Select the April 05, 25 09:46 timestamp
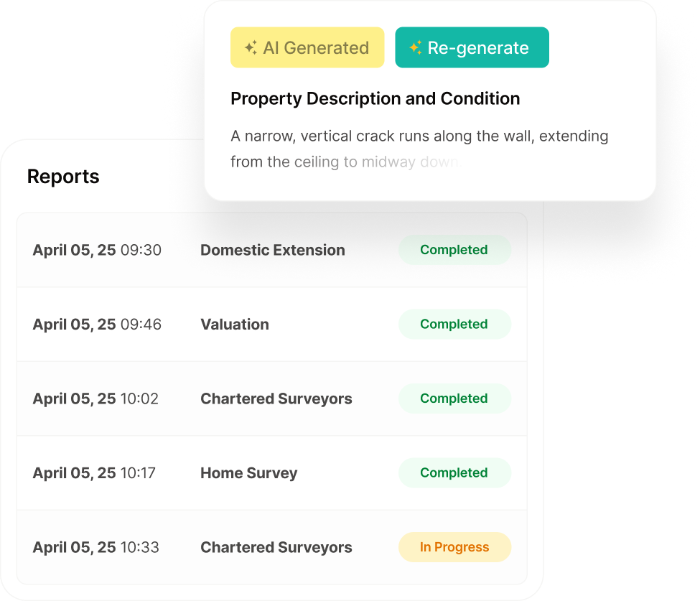The height and width of the screenshot is (601, 700). click(x=97, y=324)
